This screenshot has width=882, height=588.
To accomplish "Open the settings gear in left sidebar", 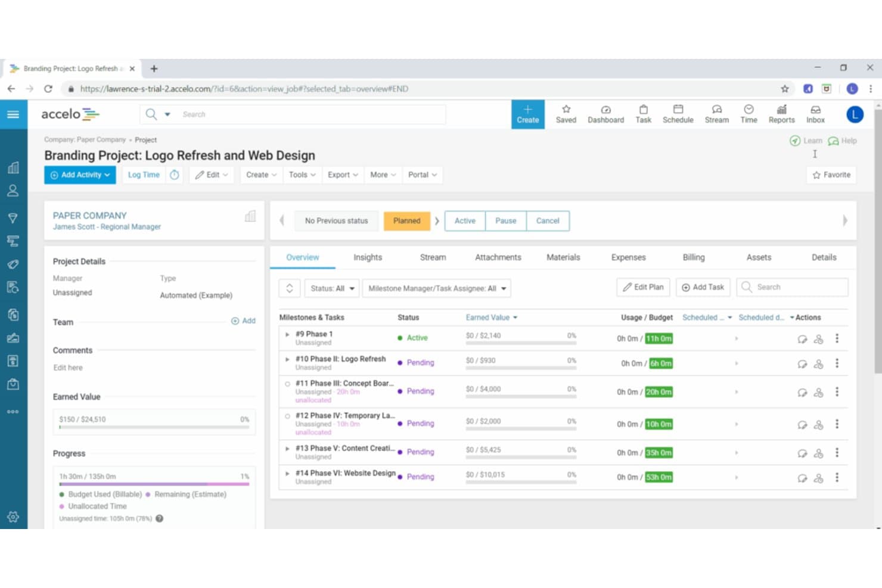I will (x=13, y=517).
